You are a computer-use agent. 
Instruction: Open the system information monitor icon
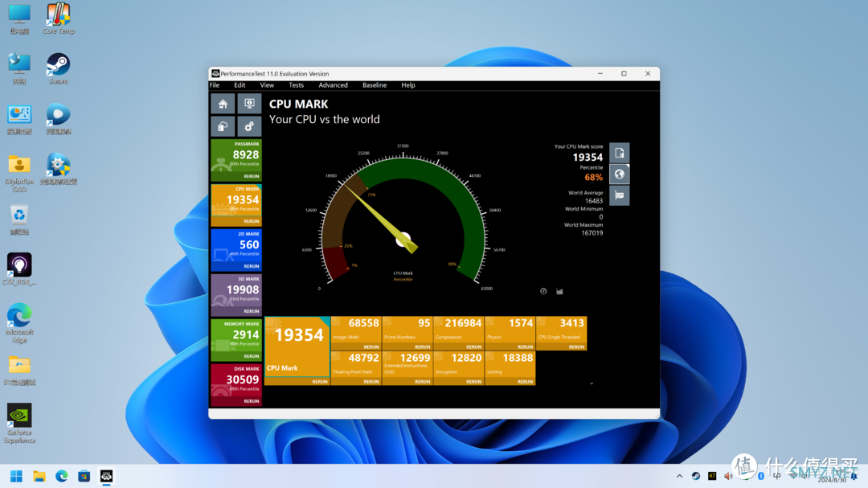coord(249,104)
